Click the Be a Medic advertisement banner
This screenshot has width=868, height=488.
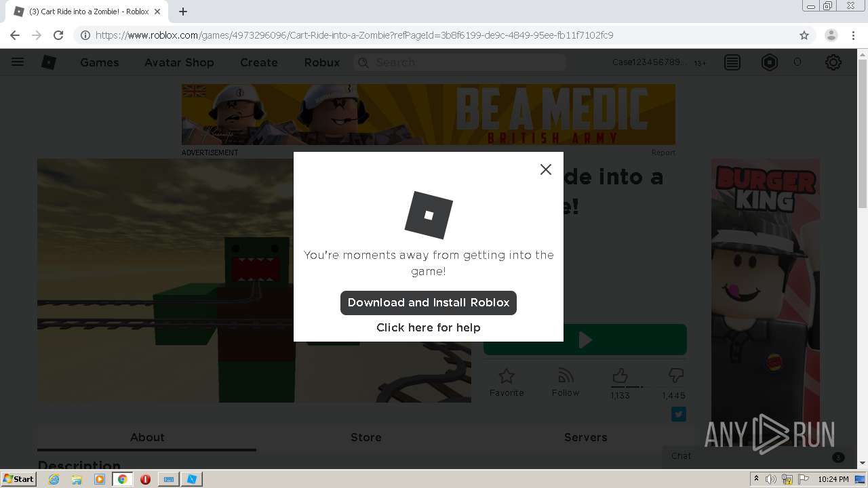click(x=429, y=115)
